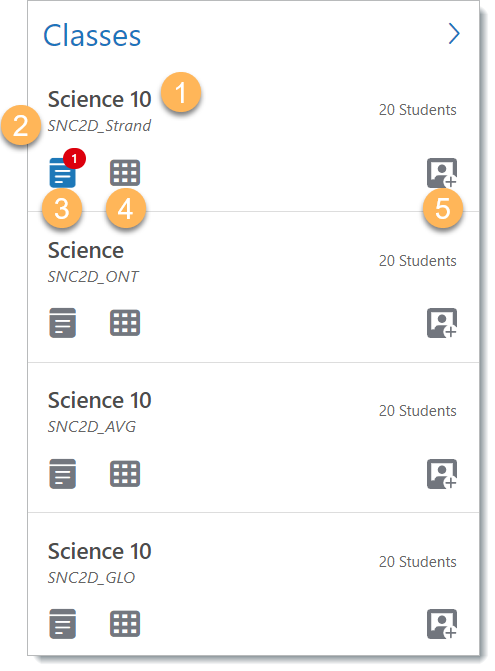Click add student photo icon for SNC2D_GLO

(442, 624)
